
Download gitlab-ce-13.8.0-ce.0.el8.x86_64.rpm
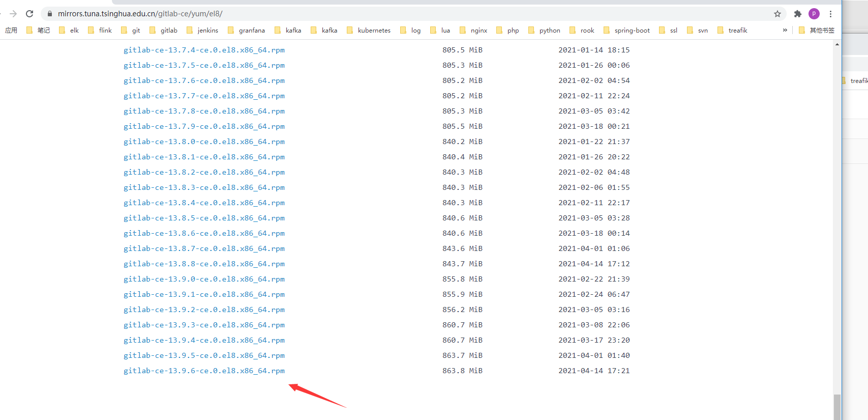pos(204,142)
